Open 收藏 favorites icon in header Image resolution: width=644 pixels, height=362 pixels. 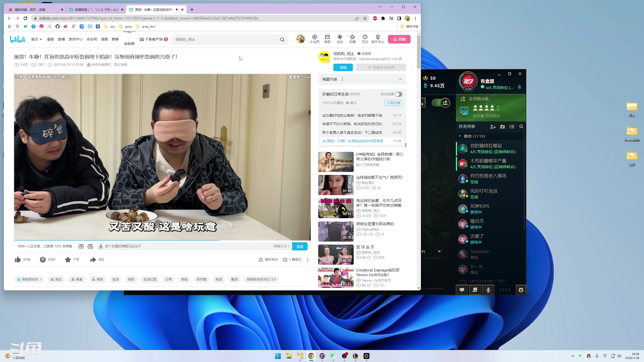[352, 39]
